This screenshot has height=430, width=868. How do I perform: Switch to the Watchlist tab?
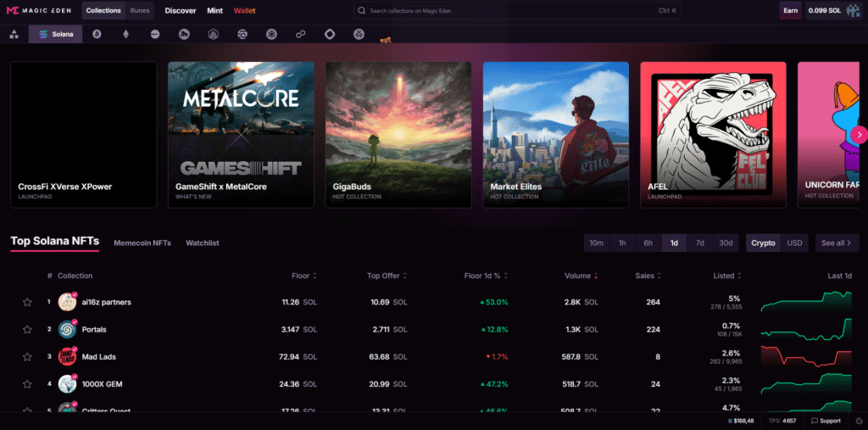202,243
